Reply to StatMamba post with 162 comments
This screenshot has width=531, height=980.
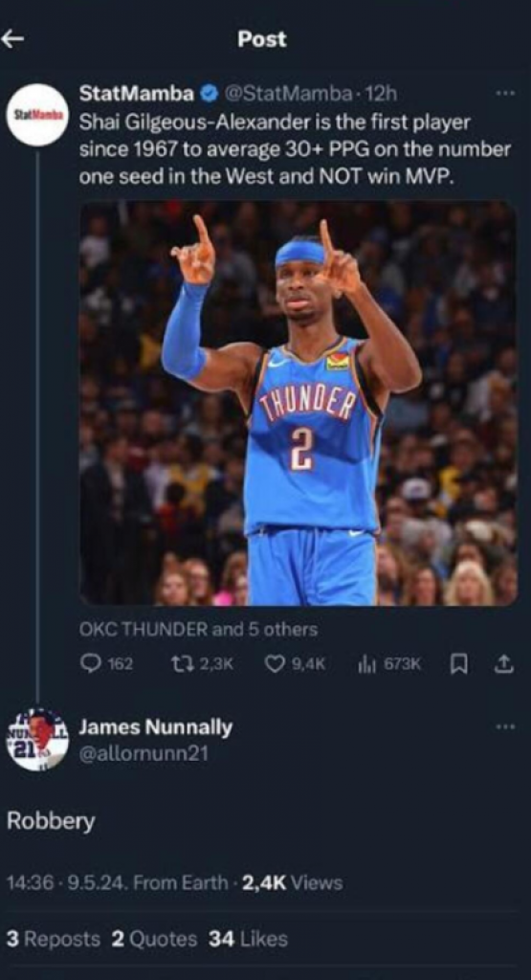(107, 664)
